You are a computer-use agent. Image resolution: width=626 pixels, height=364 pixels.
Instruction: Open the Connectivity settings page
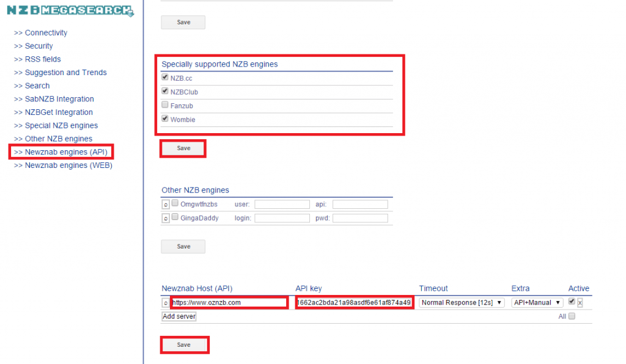coord(40,32)
